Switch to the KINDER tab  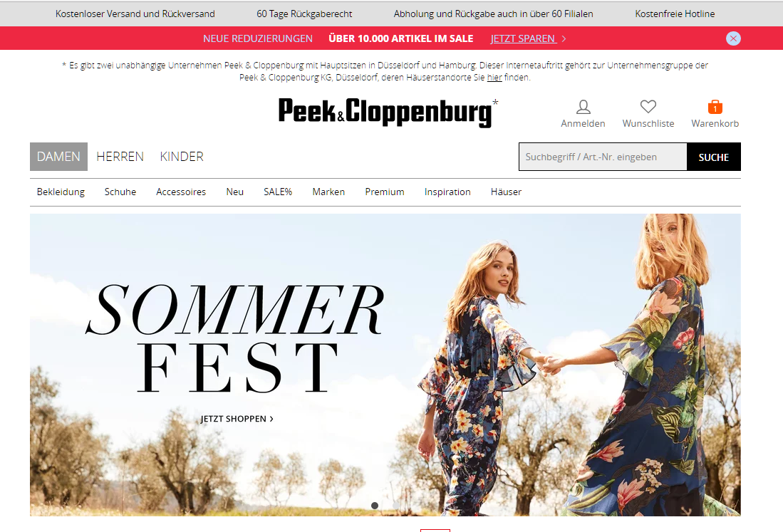[182, 157]
